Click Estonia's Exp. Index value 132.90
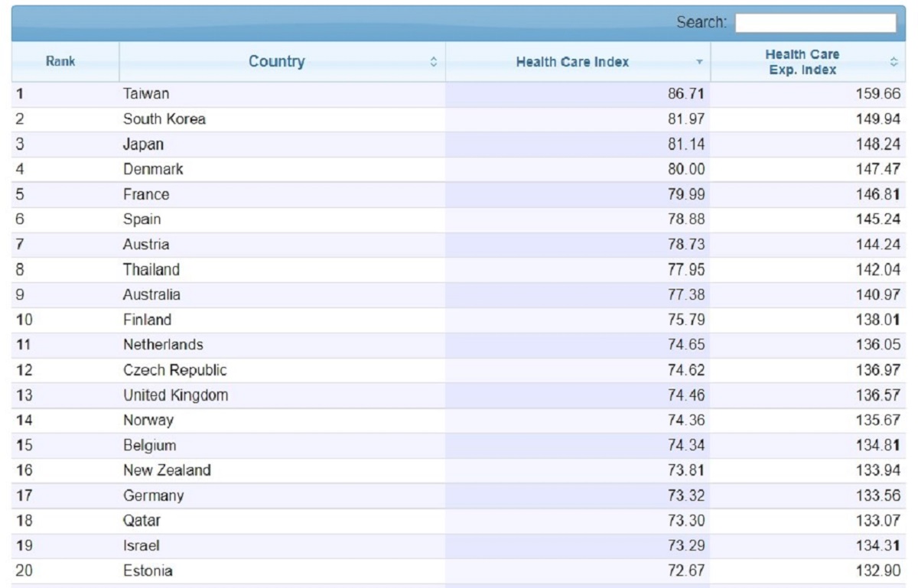Viewport: 918px width, 588px height. pyautogui.click(x=877, y=571)
